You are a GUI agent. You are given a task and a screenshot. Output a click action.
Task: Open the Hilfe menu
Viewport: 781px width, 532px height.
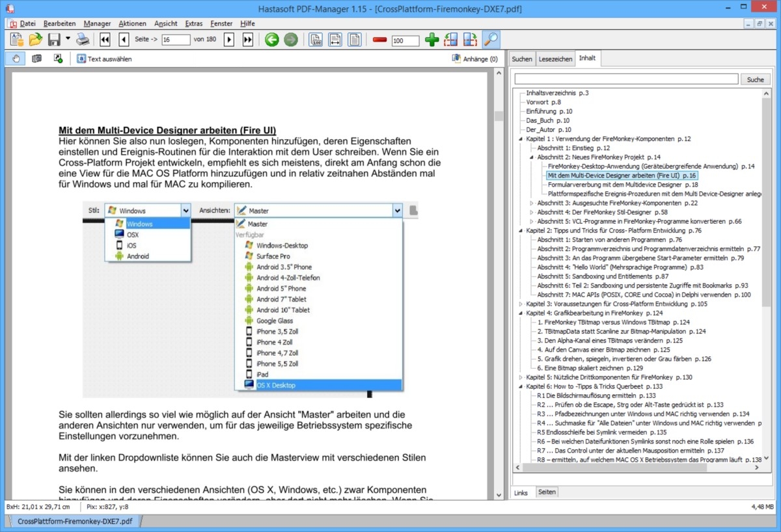click(248, 23)
